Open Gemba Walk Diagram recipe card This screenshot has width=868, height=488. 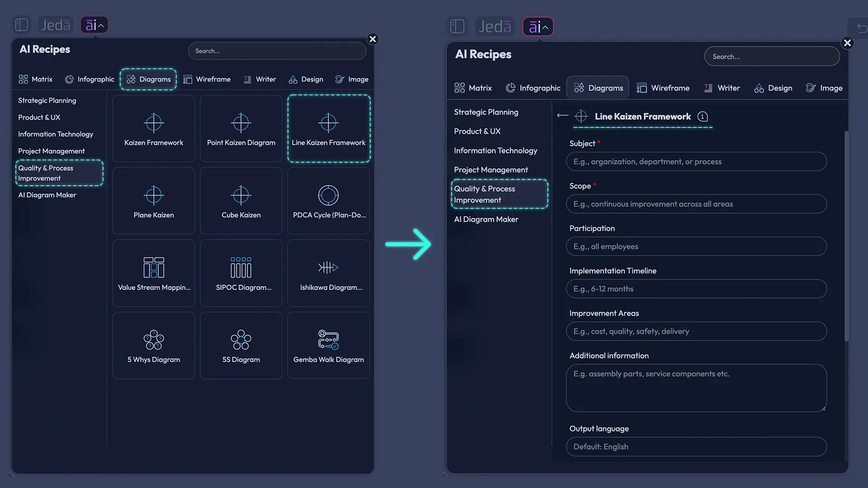329,345
